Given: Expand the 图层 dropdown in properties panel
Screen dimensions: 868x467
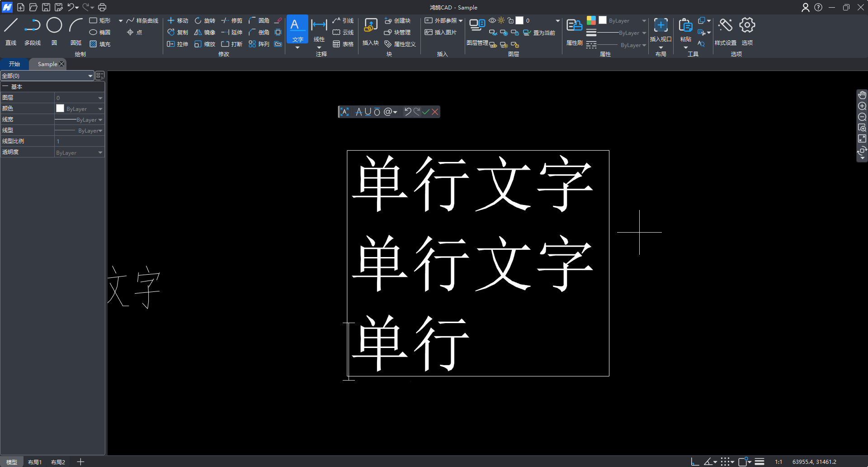Looking at the screenshot, I should click(100, 98).
